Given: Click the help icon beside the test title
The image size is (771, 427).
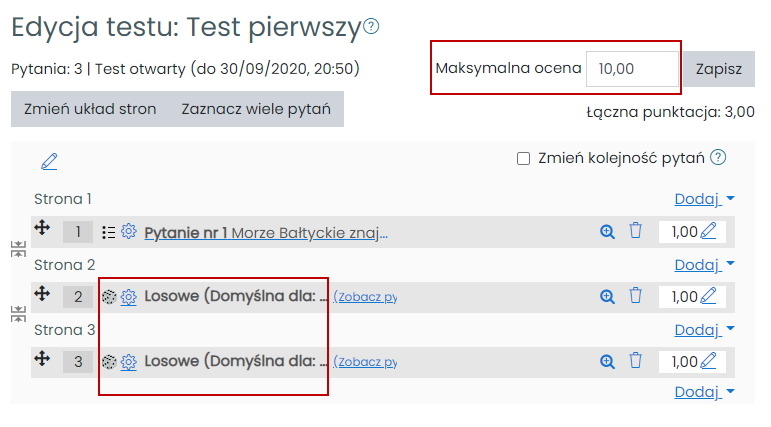Looking at the screenshot, I should (371, 27).
